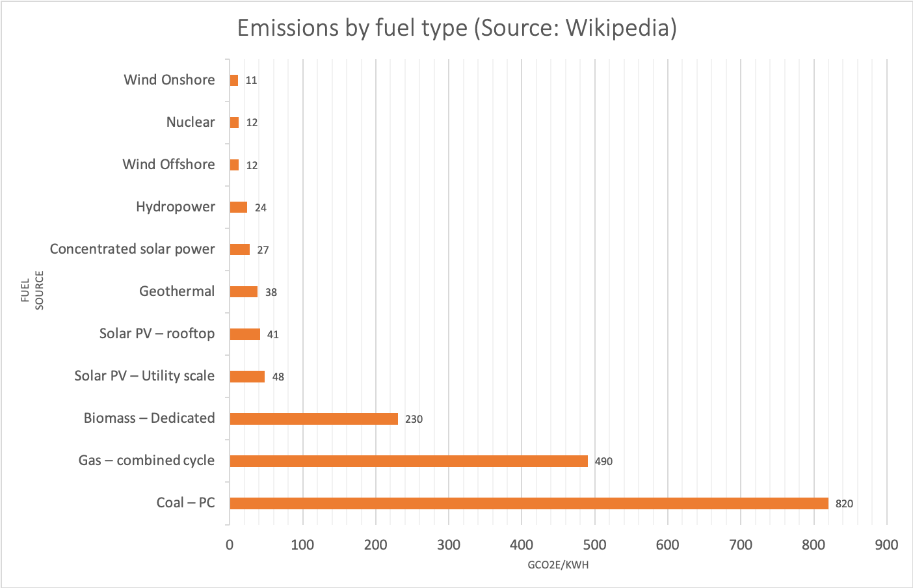Click the 'Coal – PC' category label
913x588 pixels.
(185, 503)
